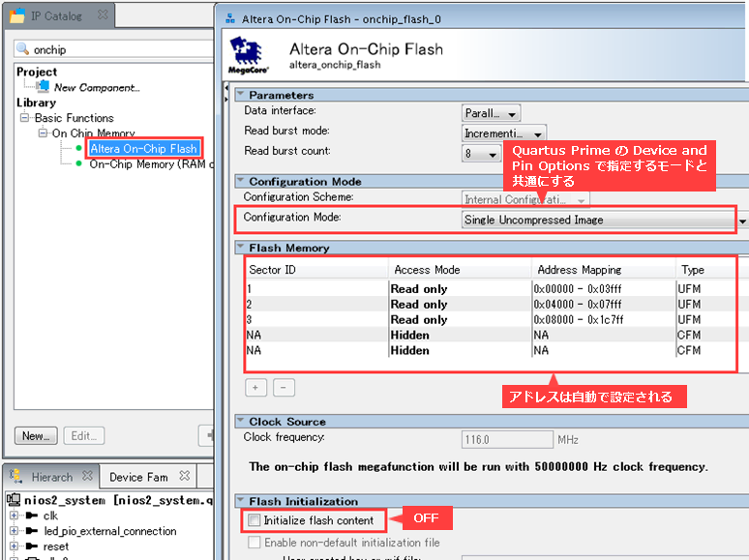Click the IP Catalog add button
749x560 pixels.
[x=207, y=435]
